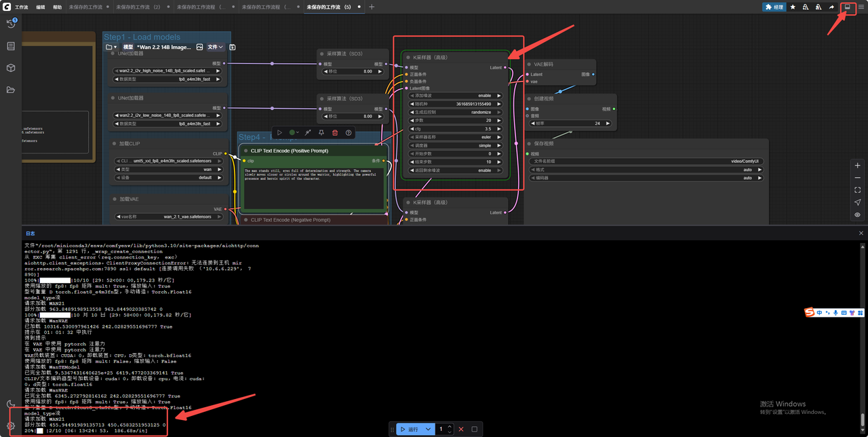This screenshot has height=437, width=868.
Task: Click the ComfyUI logo icon
Action: [5, 7]
